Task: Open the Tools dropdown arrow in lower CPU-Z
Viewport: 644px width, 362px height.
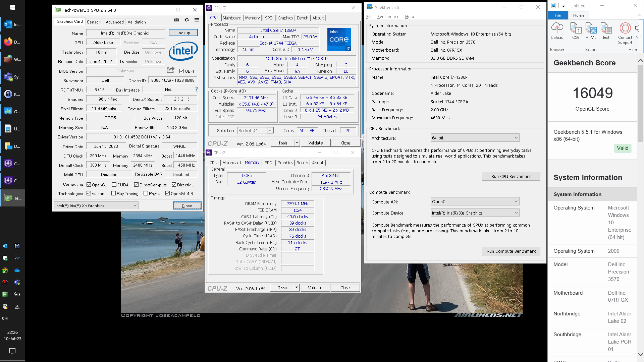Action: pos(297,288)
